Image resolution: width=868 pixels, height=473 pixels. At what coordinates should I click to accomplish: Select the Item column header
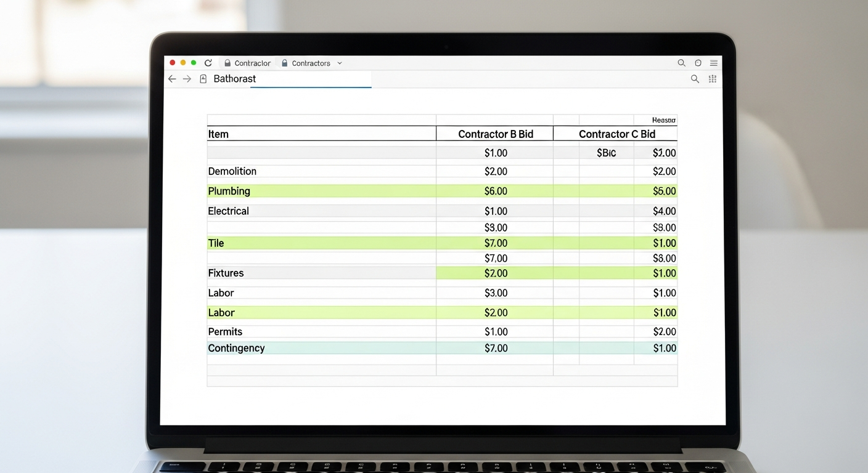pyautogui.click(x=218, y=134)
